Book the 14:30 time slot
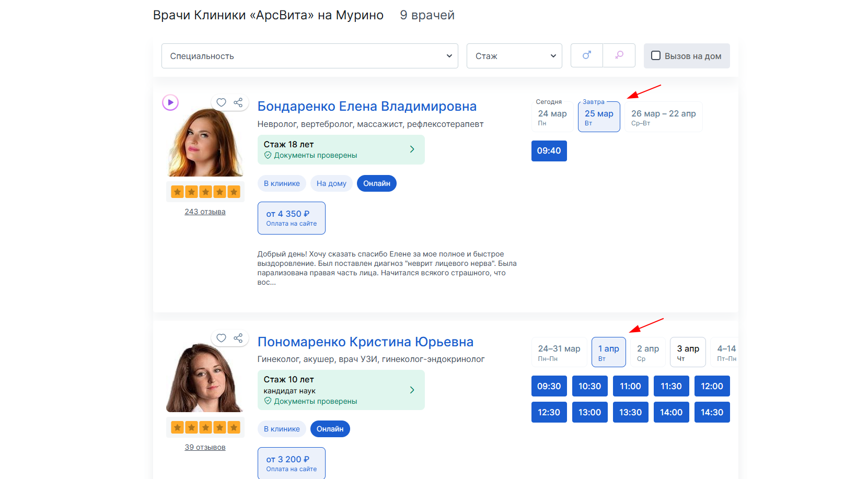Image resolution: width=868 pixels, height=479 pixels. 712,412
